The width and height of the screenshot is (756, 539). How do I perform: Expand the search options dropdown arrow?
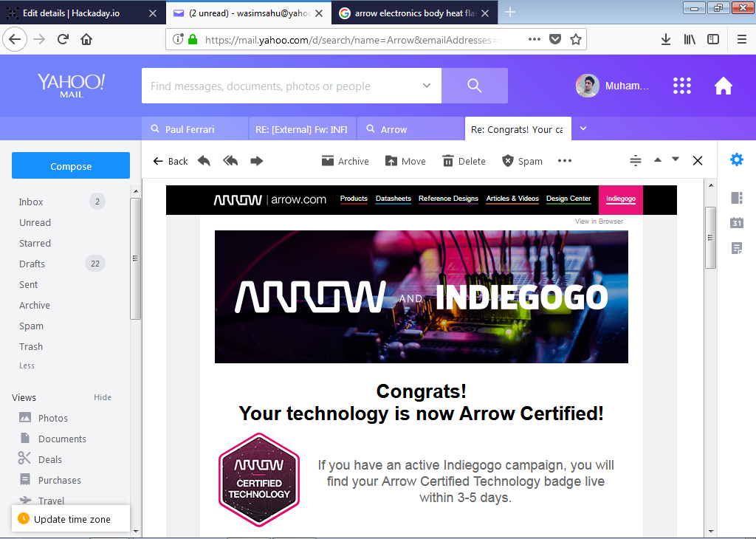[427, 86]
